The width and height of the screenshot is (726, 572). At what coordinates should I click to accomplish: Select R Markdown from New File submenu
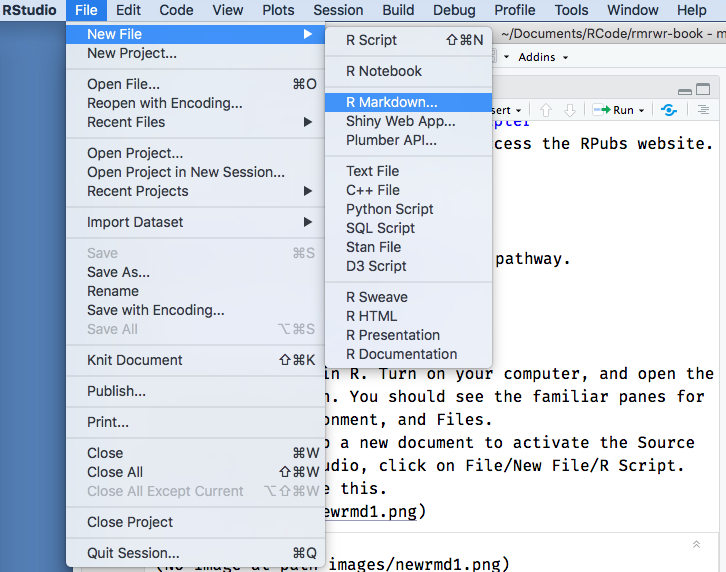392,102
